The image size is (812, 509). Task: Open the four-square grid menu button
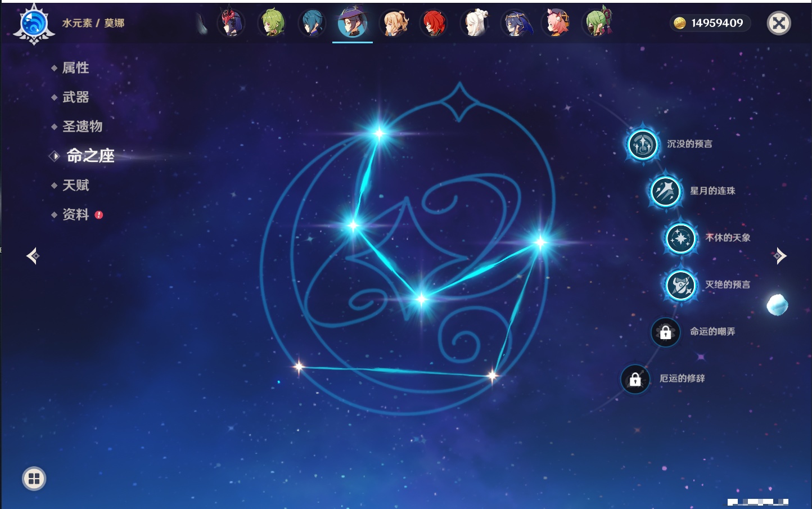34,479
